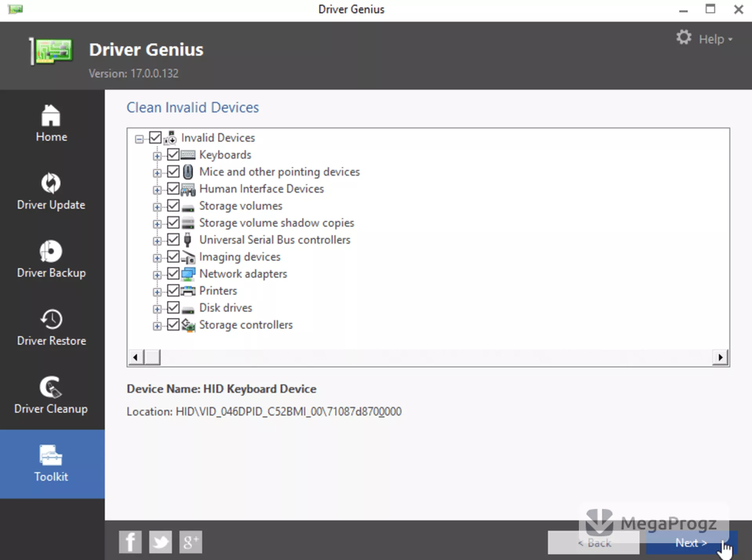Click the Storage controllers icon
The image size is (752, 560).
tap(188, 325)
